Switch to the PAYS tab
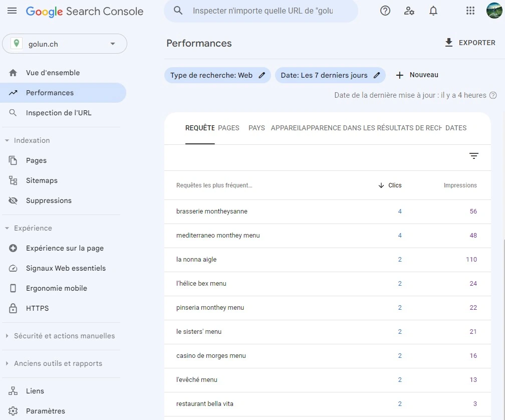This screenshot has height=420, width=505. pos(257,128)
